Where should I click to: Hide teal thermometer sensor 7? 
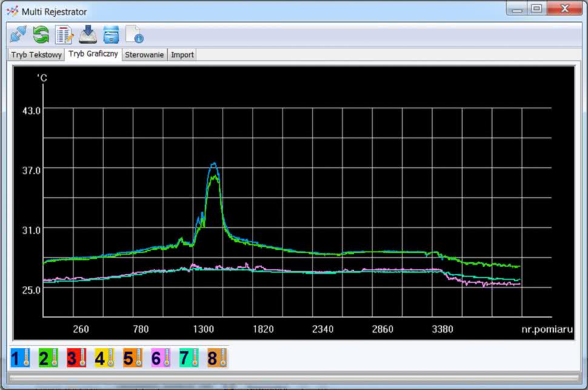[189, 358]
